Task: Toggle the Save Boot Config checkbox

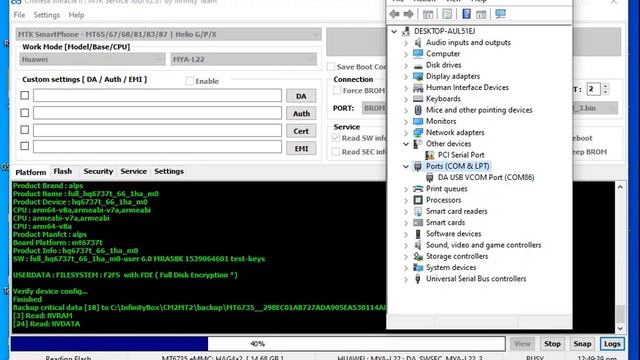Action: click(331, 67)
